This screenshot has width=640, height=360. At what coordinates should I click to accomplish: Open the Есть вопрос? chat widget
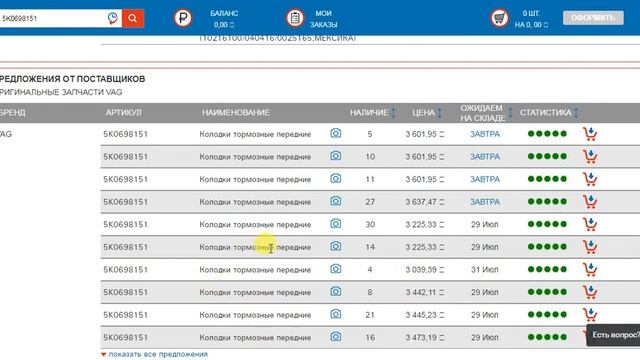click(613, 335)
